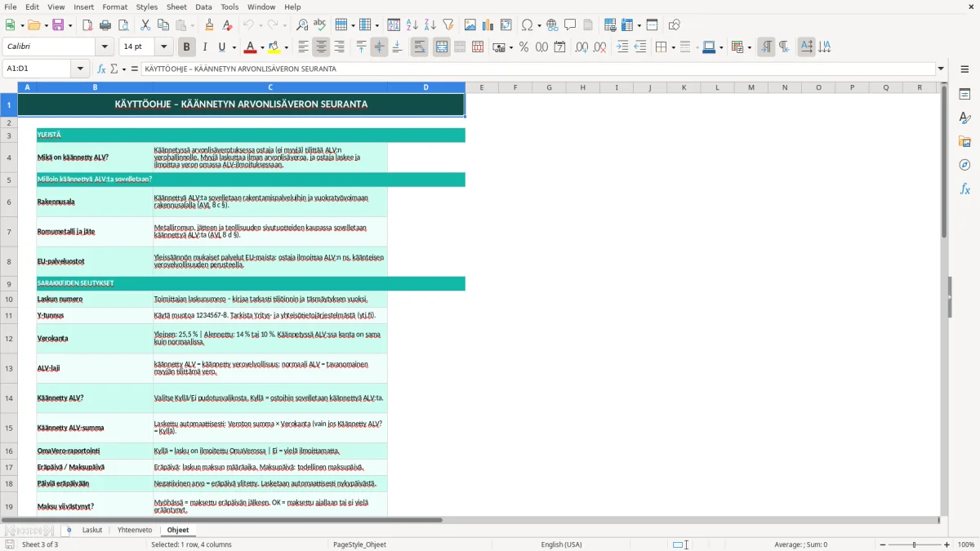Toggle Bold formatting
The height and width of the screenshot is (551, 980).
[x=187, y=47]
